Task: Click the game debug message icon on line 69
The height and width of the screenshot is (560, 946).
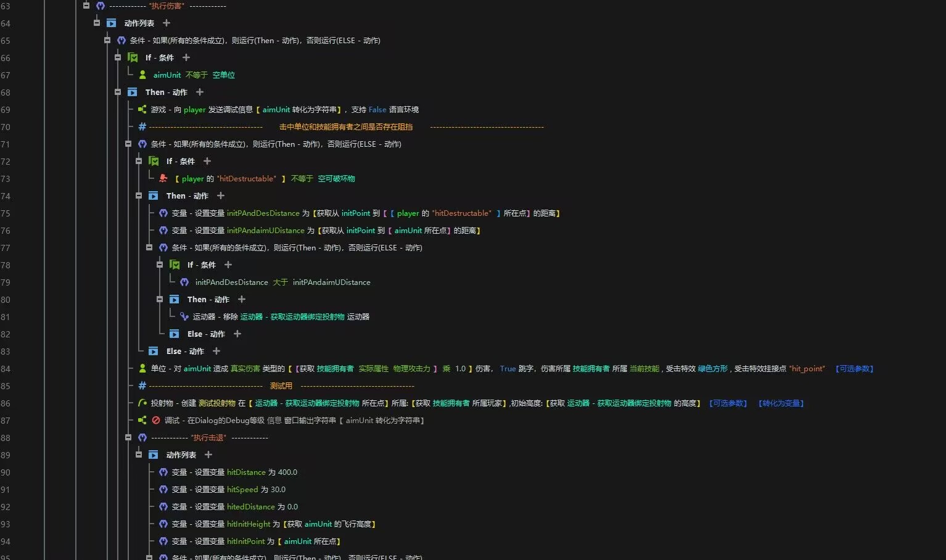Action: click(x=142, y=109)
